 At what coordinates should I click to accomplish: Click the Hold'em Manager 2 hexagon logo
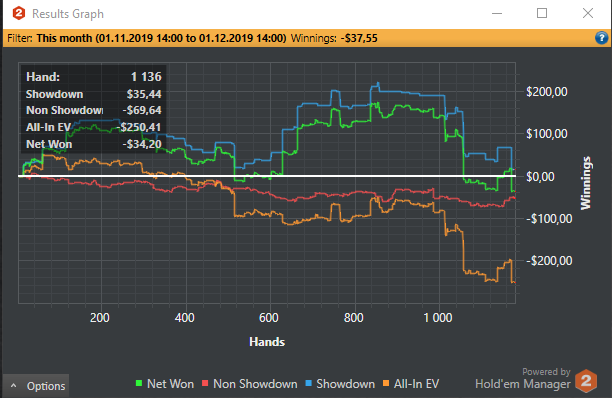pos(586,380)
